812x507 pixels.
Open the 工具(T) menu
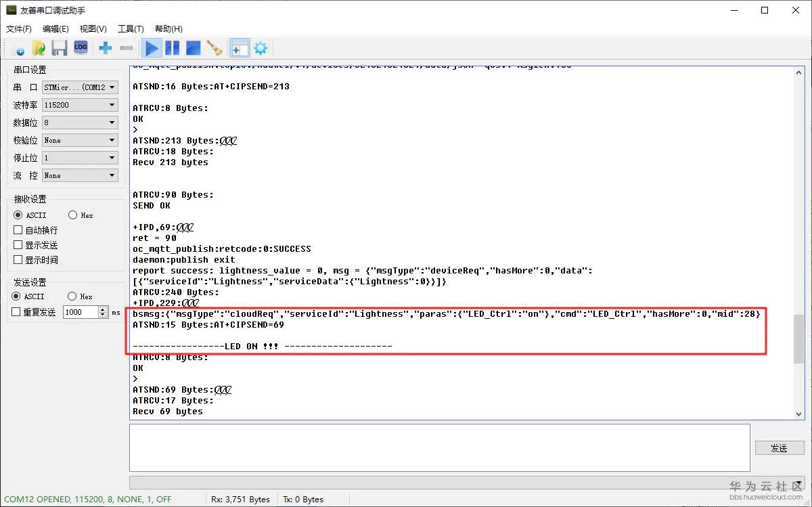(131, 29)
